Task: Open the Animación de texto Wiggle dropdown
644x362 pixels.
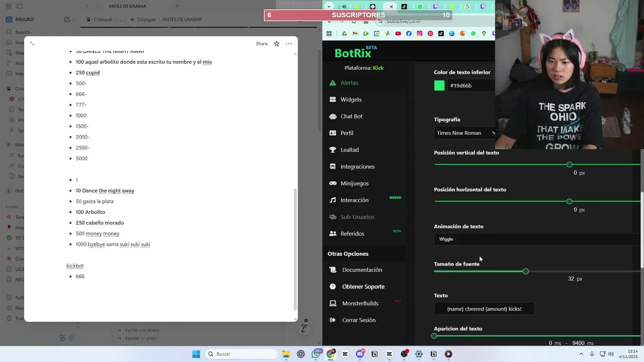Action: (537, 239)
